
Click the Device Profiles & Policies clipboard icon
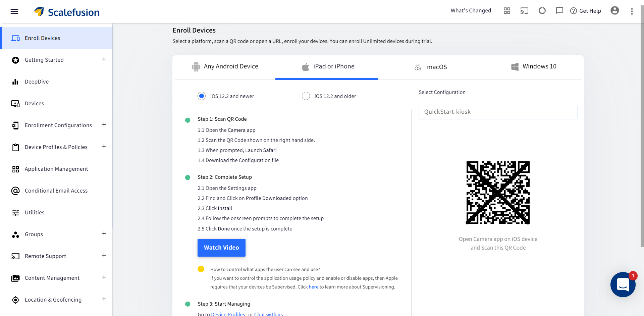pyautogui.click(x=15, y=147)
